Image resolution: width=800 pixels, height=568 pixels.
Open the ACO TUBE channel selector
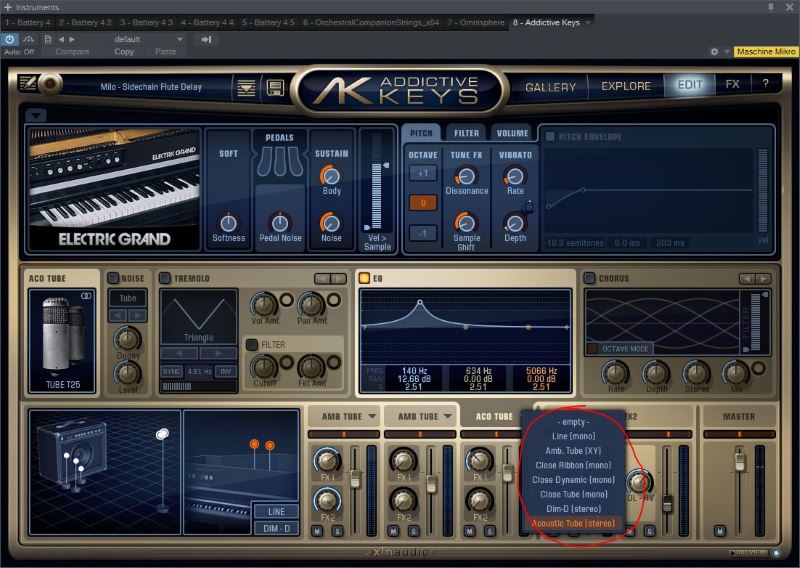(x=494, y=416)
